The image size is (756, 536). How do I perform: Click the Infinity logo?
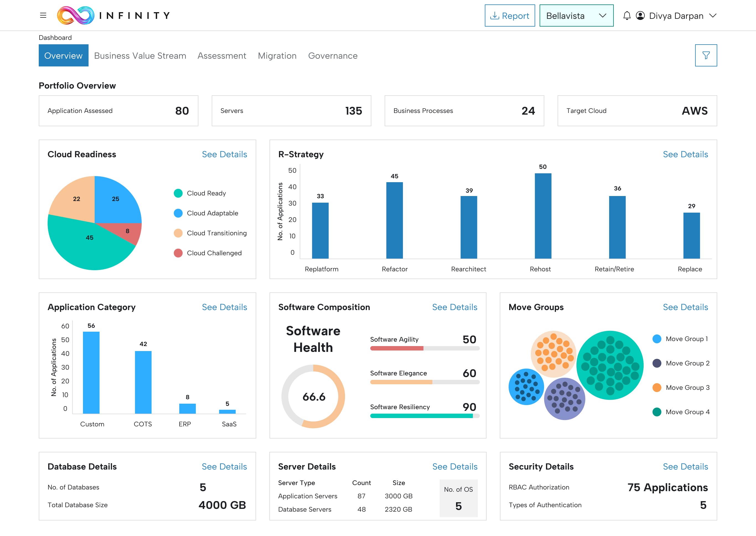(x=76, y=16)
